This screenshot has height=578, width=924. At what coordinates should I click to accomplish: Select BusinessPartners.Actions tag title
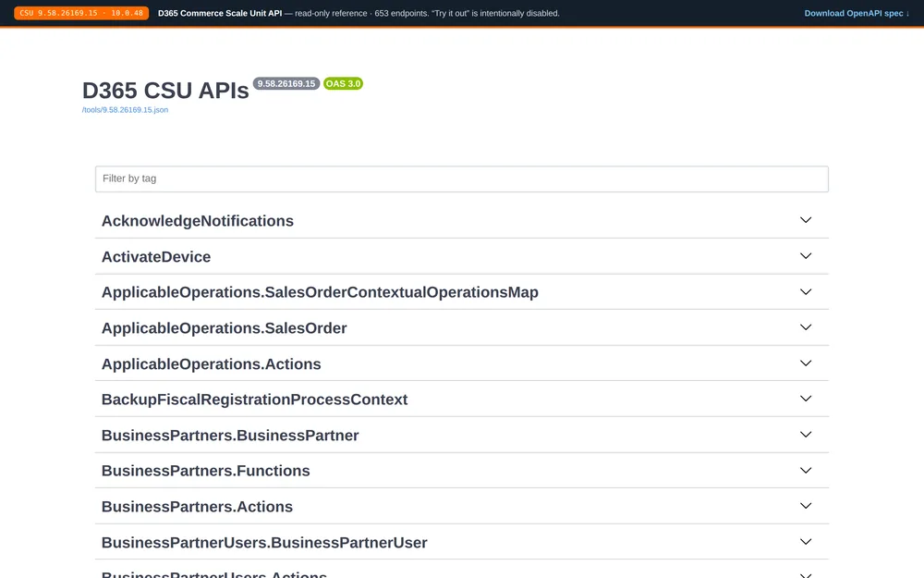click(197, 507)
